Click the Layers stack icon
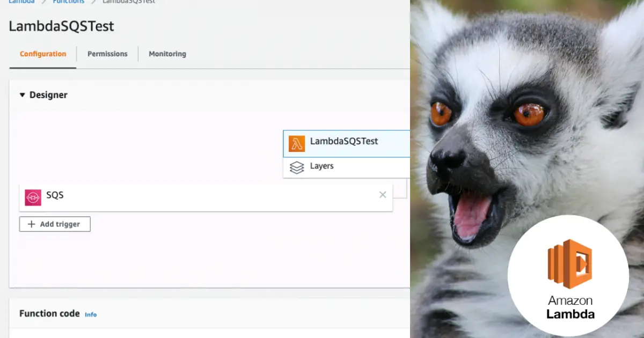This screenshot has height=338, width=644. [x=297, y=167]
